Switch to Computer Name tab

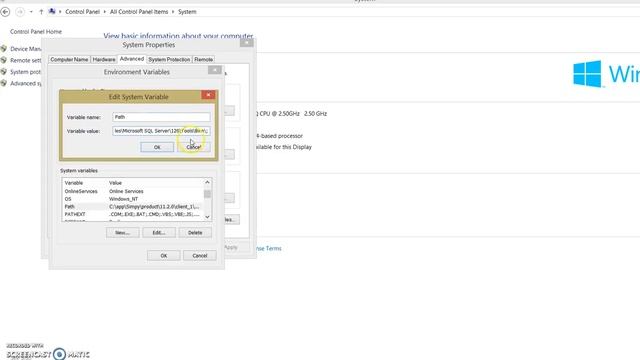(x=69, y=60)
